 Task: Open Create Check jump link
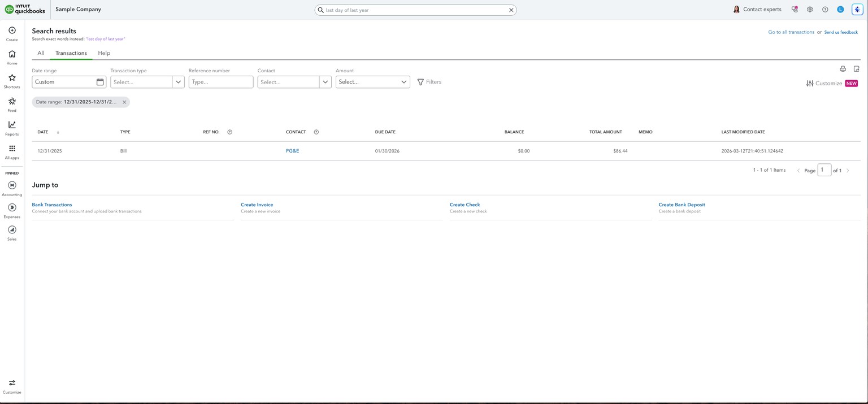pyautogui.click(x=465, y=205)
